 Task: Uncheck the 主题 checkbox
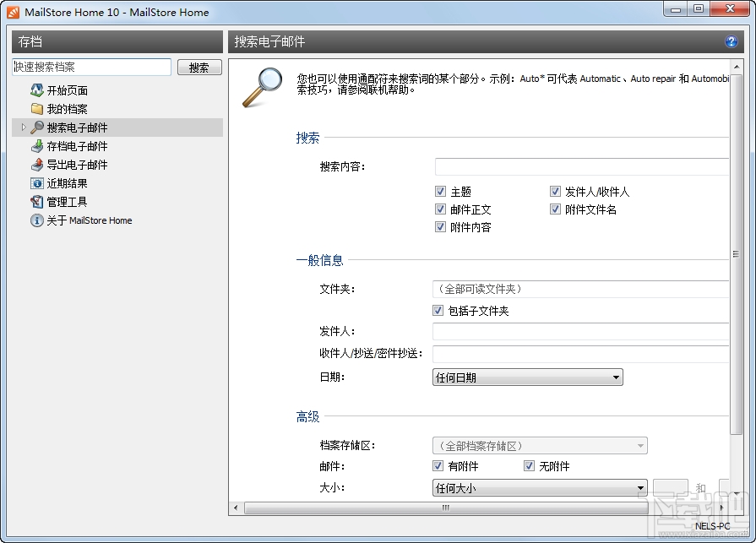click(440, 191)
